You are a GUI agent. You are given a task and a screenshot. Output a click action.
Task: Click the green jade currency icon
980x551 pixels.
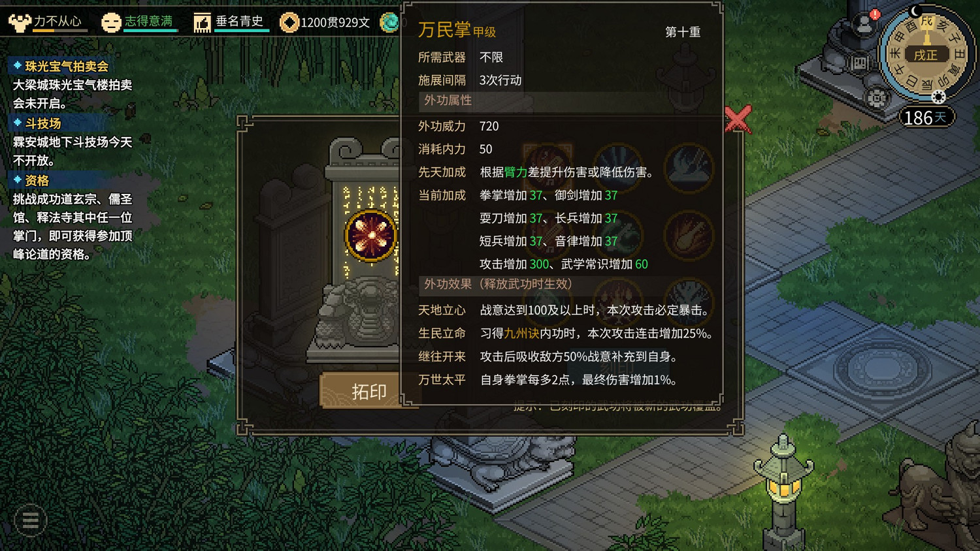(x=389, y=22)
